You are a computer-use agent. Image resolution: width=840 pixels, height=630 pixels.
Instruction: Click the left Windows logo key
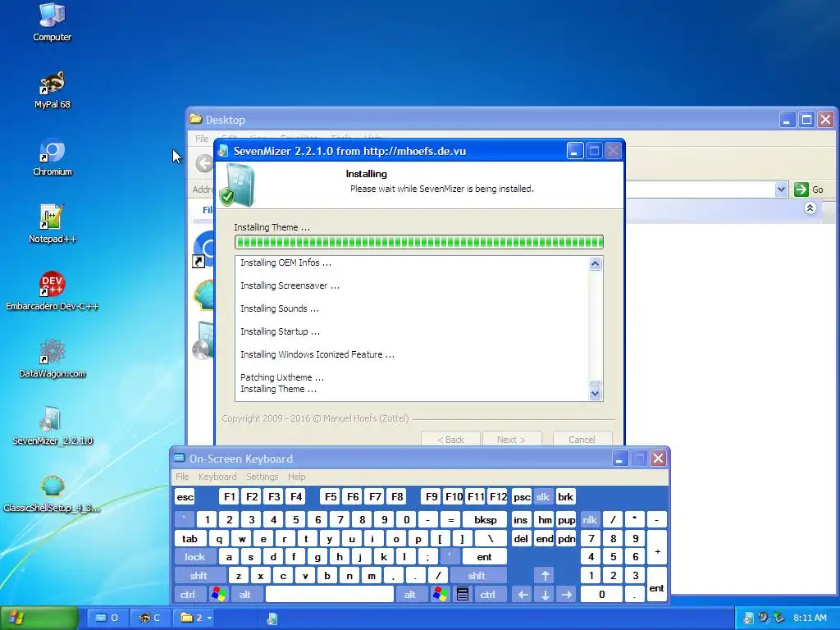tap(218, 595)
